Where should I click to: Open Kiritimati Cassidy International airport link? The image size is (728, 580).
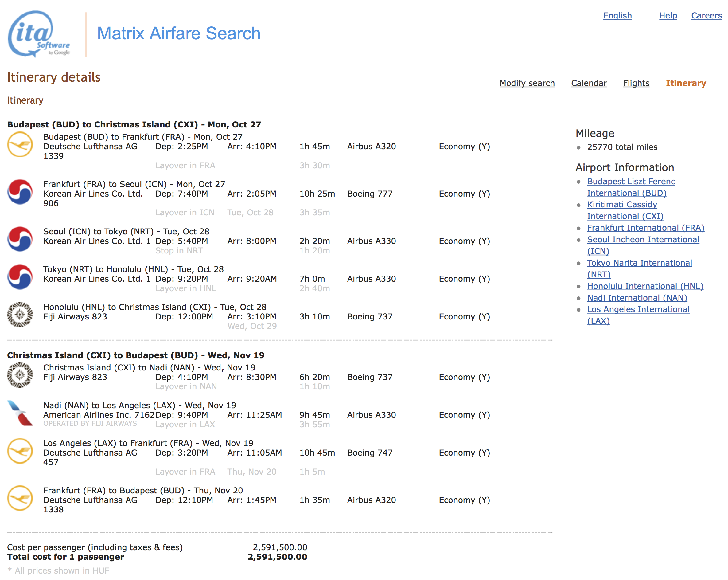tap(622, 205)
